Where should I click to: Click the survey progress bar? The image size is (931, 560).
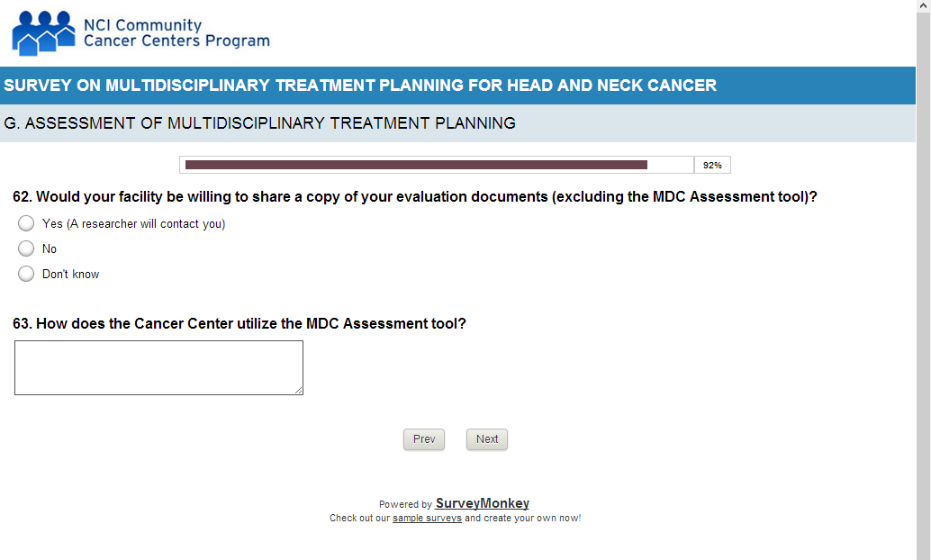click(x=437, y=165)
